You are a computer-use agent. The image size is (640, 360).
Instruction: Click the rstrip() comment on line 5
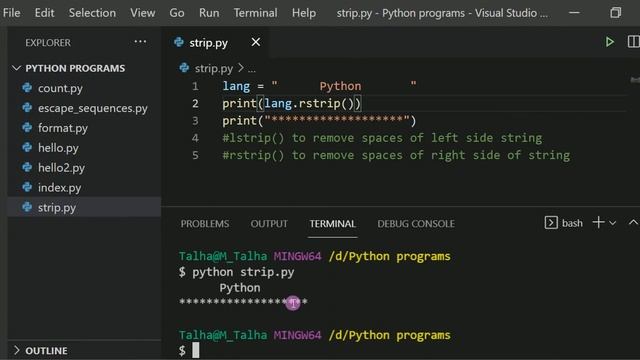396,155
